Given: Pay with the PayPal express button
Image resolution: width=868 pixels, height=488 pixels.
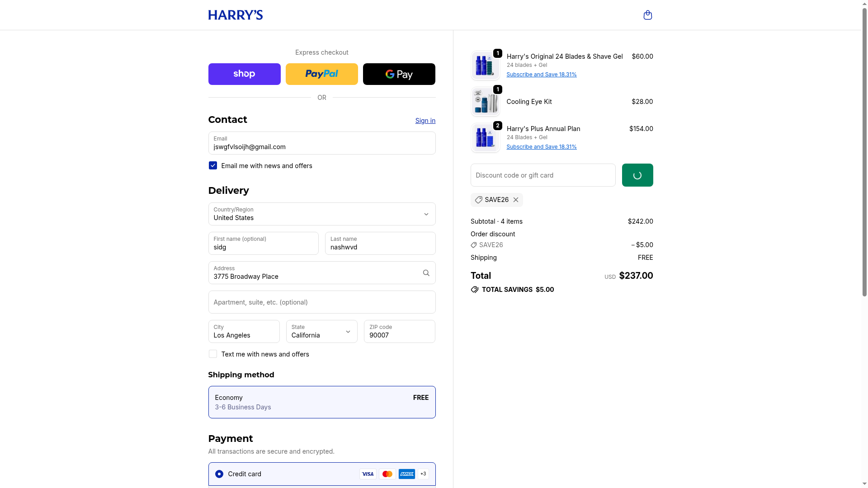Looking at the screenshot, I should pyautogui.click(x=321, y=74).
